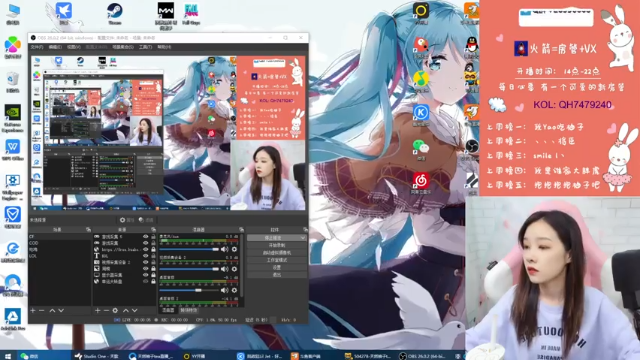Open the Recycle Bin desktop icon

pos(12,82)
